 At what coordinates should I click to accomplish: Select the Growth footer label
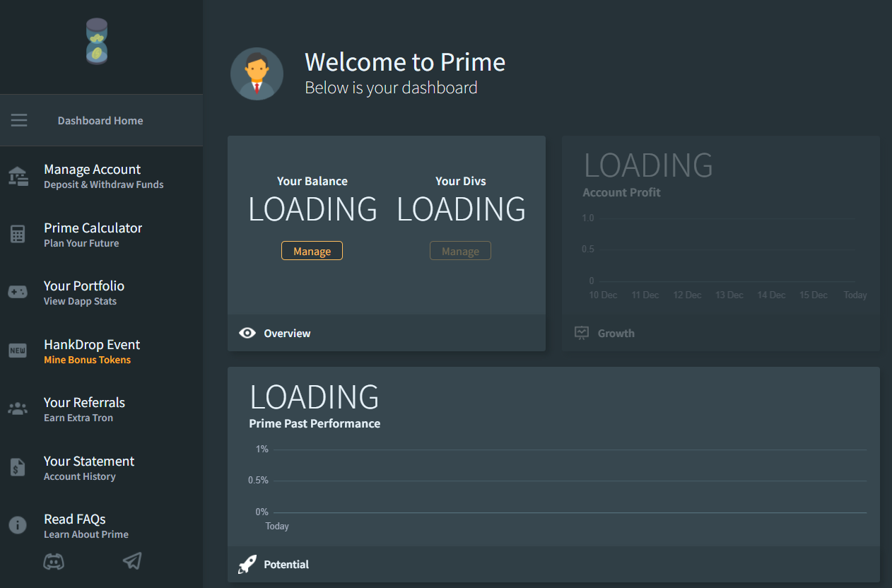[616, 333]
